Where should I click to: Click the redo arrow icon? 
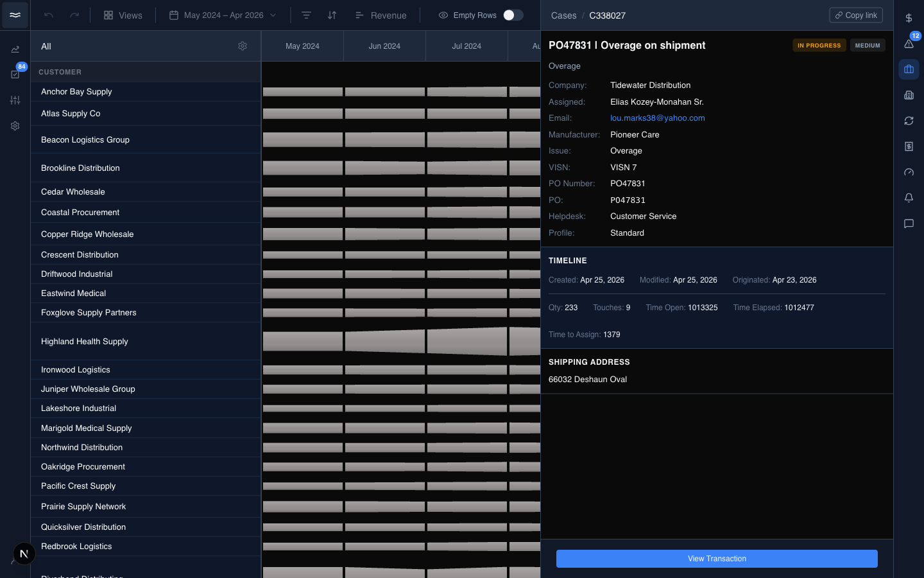tap(74, 15)
